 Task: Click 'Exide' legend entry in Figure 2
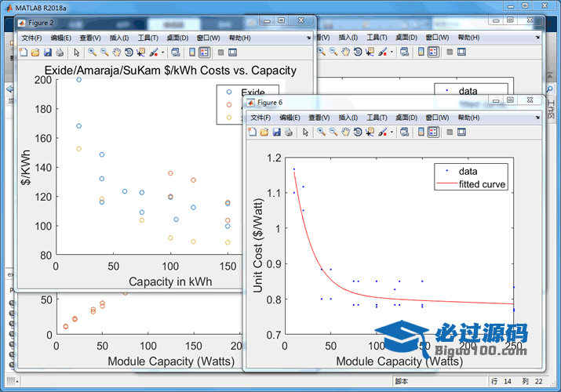[x=253, y=92]
